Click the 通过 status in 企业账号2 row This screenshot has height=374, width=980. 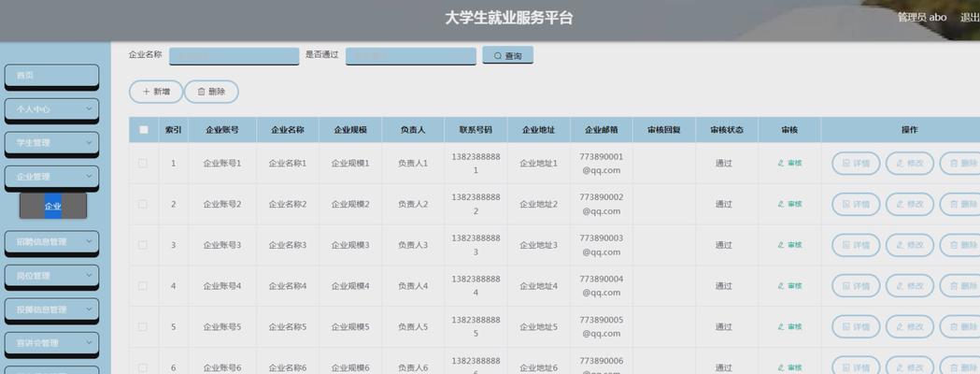724,204
